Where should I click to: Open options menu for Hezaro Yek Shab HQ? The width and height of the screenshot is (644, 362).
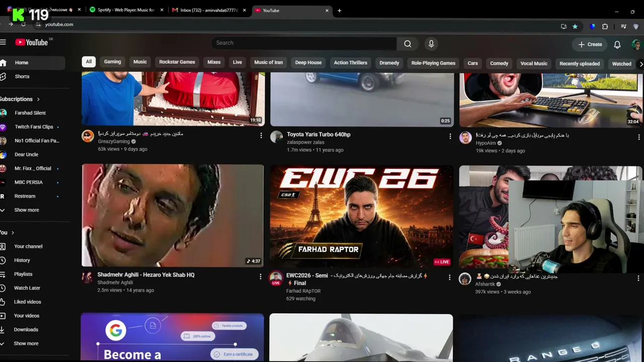261,277
